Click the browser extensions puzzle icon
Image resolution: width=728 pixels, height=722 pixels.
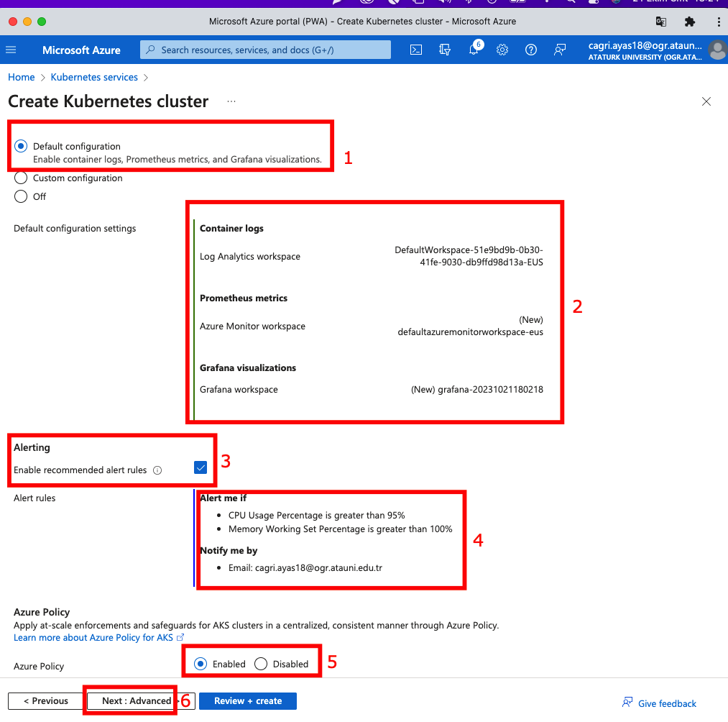tap(690, 22)
